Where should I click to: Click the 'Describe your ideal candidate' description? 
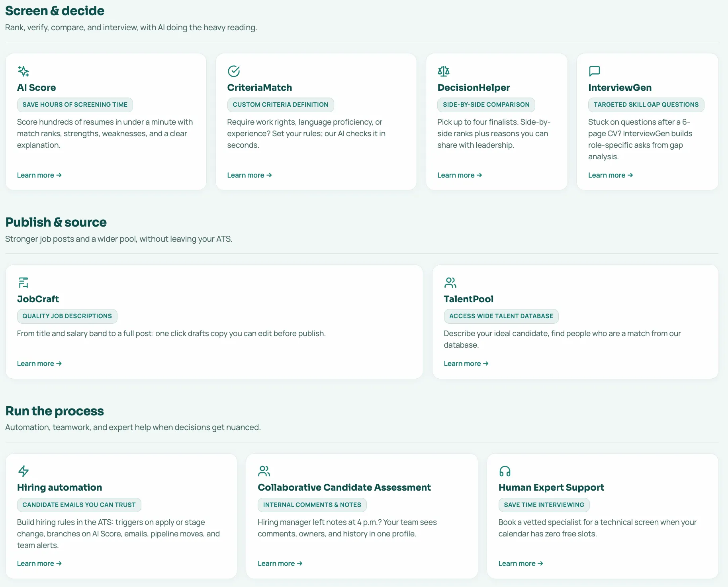[x=563, y=339]
